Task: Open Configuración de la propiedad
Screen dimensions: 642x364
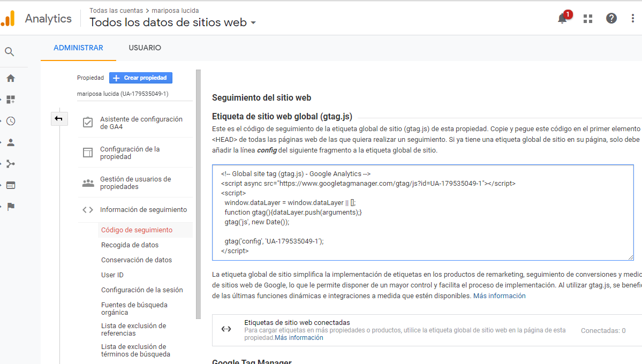Action: (130, 153)
